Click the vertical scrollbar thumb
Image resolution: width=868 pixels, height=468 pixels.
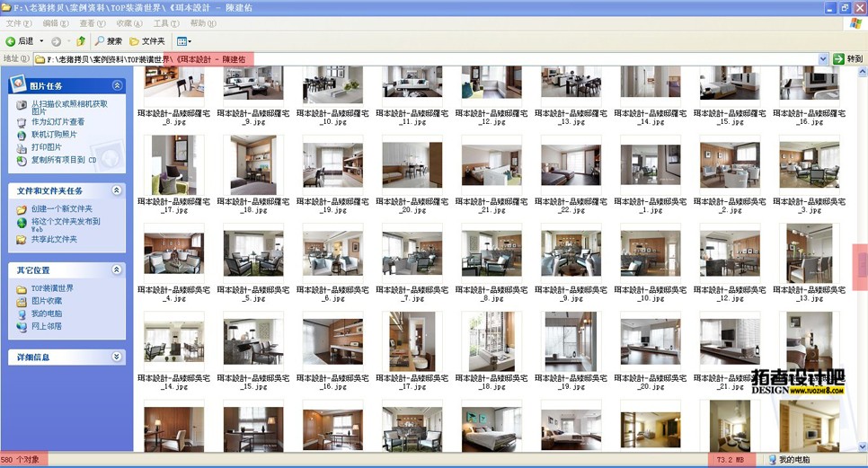(863, 267)
